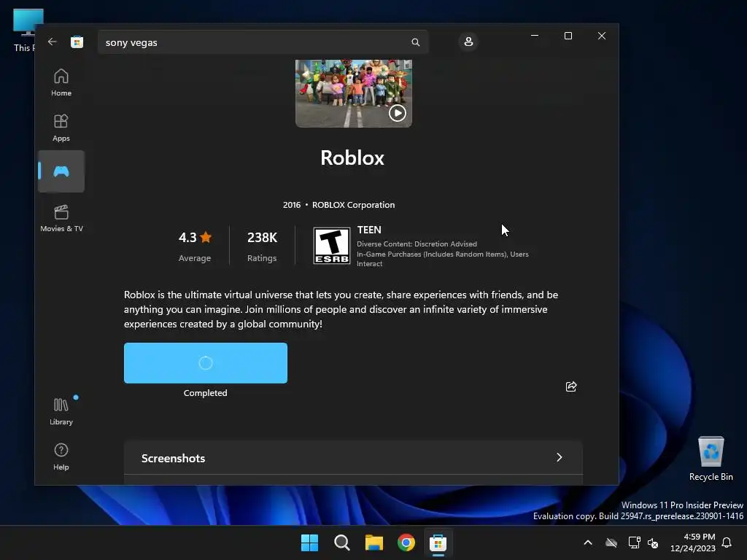
Task: Click the muted volume tray icon
Action: [x=653, y=542]
